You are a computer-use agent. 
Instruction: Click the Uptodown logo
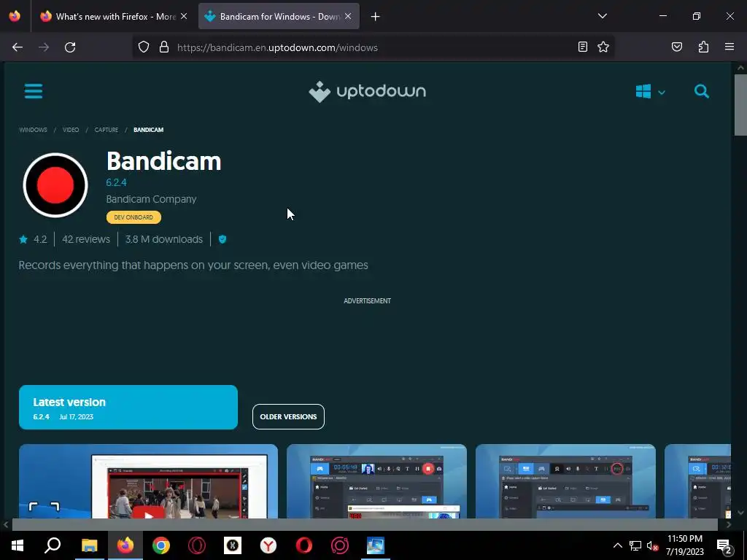tap(368, 91)
